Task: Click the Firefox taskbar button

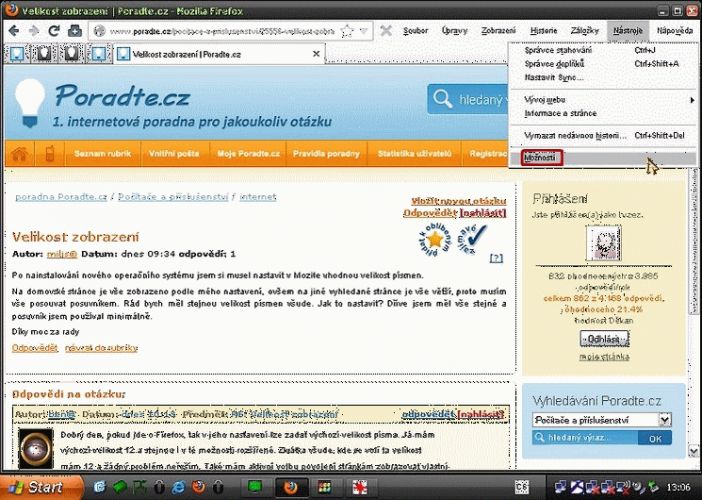Action: pyautogui.click(x=291, y=487)
